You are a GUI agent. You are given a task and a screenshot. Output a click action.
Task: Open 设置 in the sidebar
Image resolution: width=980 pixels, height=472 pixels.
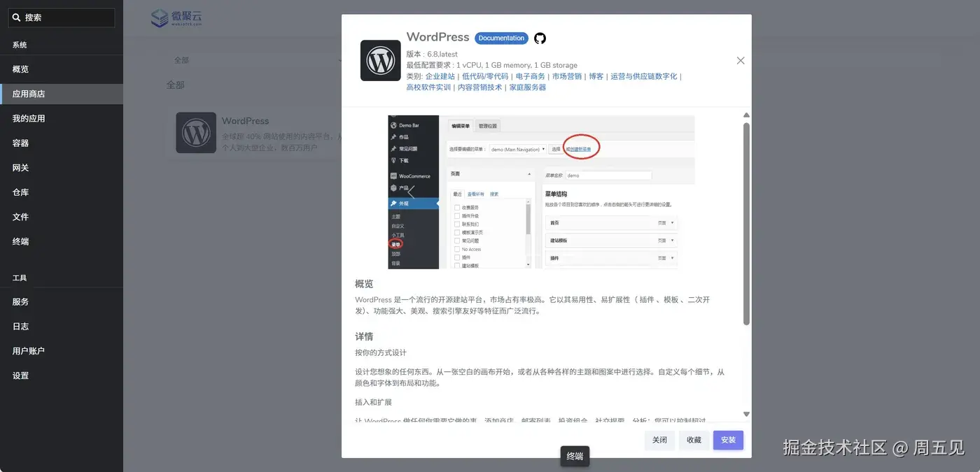62,376
